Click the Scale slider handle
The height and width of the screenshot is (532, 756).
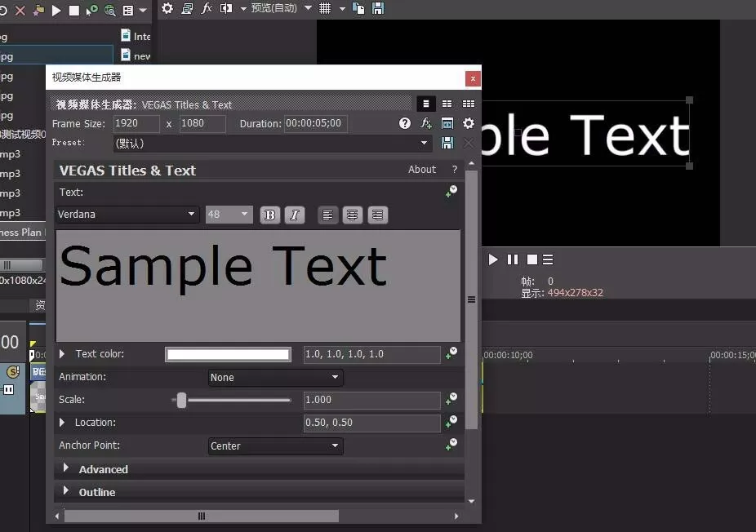tap(181, 400)
